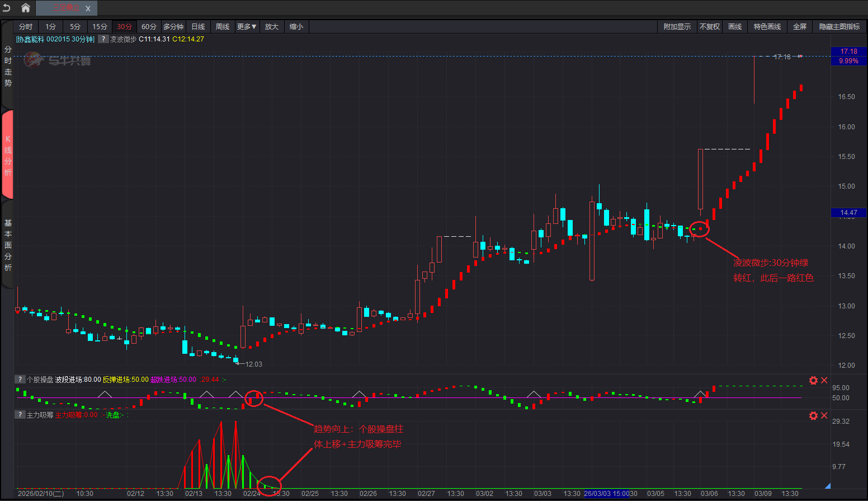Remove the 主力吸筹 indicator panel

point(824,415)
